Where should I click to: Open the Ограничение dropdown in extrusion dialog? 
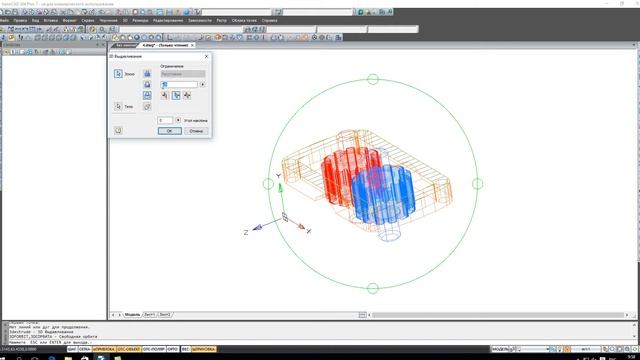pos(183,74)
